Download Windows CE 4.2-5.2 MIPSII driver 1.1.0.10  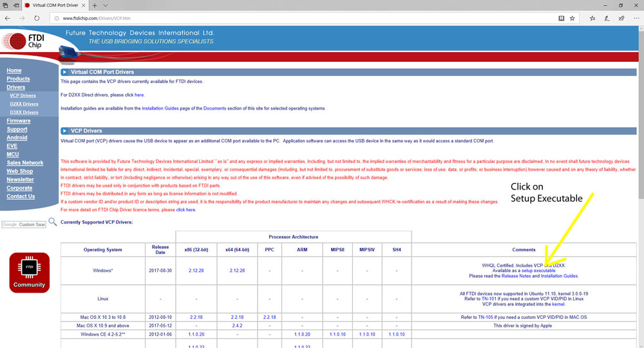pos(337,334)
